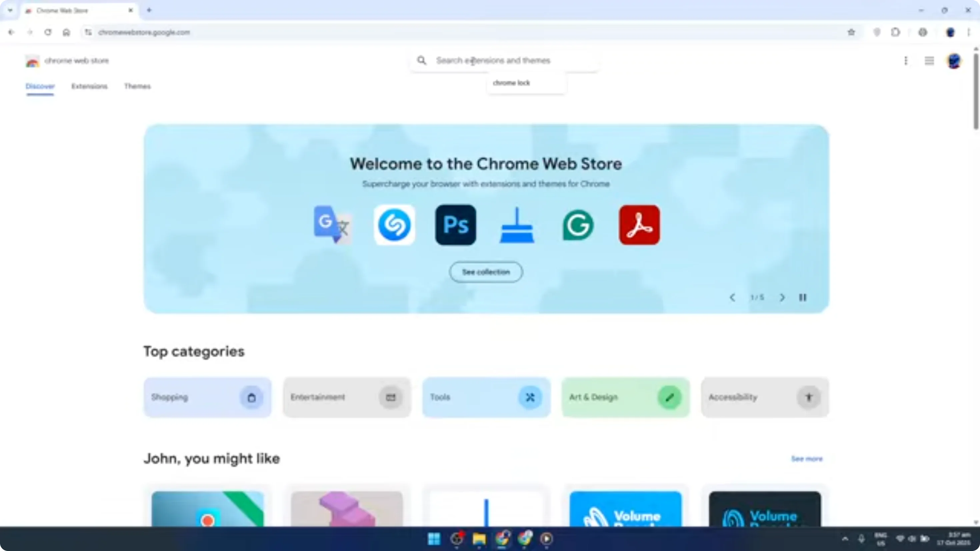980x551 pixels.
Task: Open File Explorer from the taskbar
Action: [x=479, y=539]
